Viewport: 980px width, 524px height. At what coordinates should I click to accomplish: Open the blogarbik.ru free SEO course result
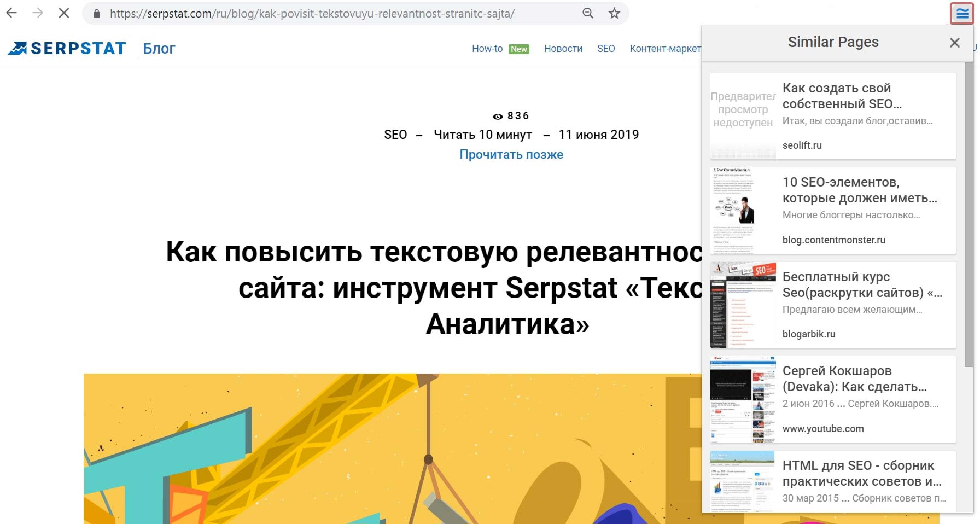click(x=833, y=305)
